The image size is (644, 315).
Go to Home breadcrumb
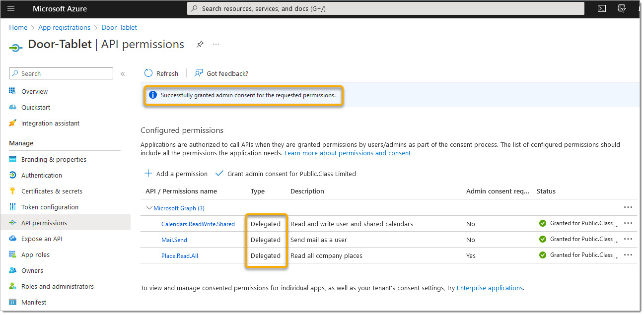point(18,27)
